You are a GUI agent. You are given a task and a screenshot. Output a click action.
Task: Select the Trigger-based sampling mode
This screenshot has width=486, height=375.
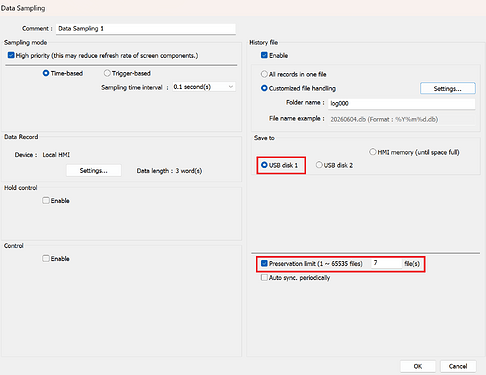(x=107, y=73)
